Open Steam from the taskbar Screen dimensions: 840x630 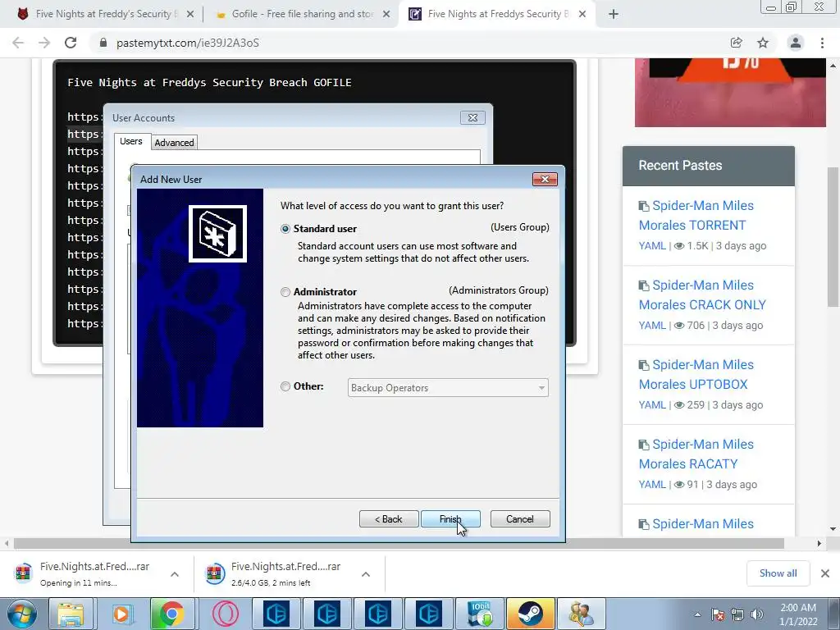[x=531, y=614]
